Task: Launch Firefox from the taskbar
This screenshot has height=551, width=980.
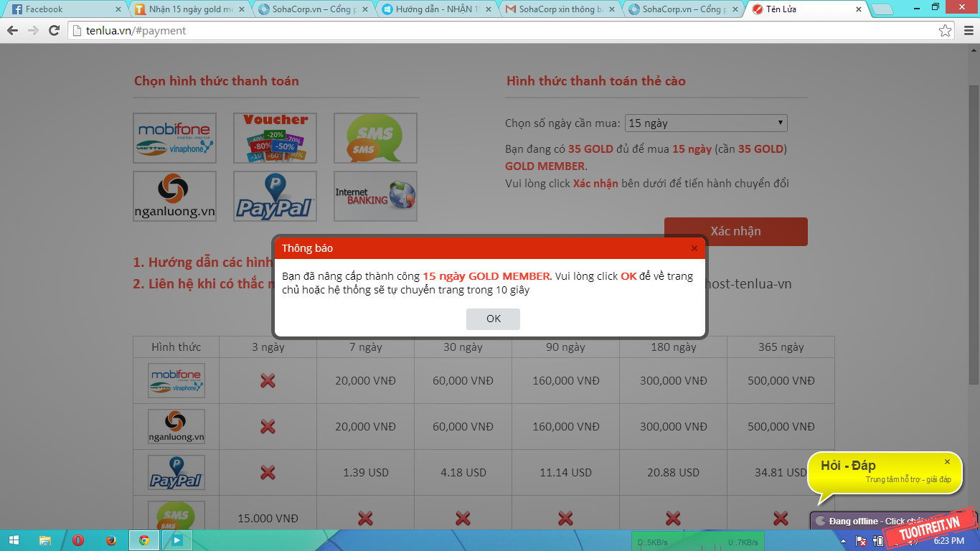Action: pyautogui.click(x=111, y=540)
